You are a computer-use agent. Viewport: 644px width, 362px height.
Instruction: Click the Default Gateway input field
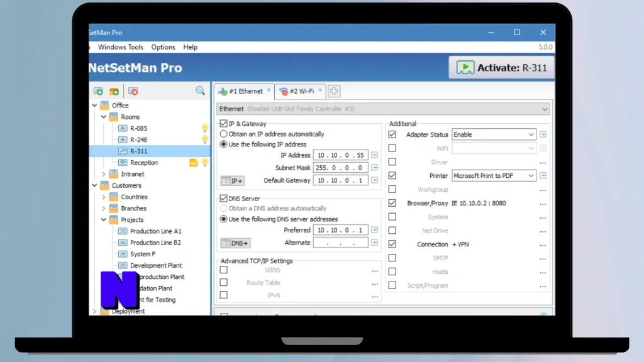coord(340,180)
